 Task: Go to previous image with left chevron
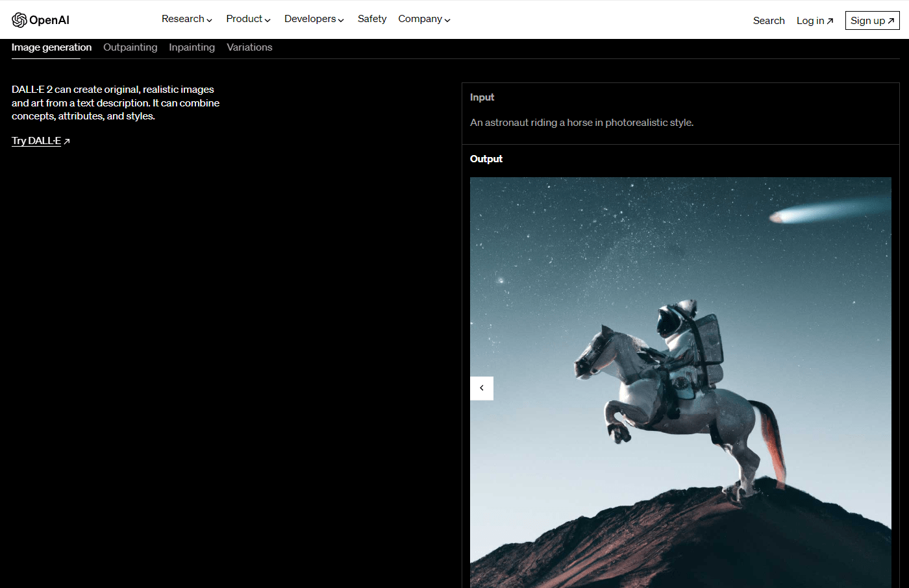click(x=482, y=388)
